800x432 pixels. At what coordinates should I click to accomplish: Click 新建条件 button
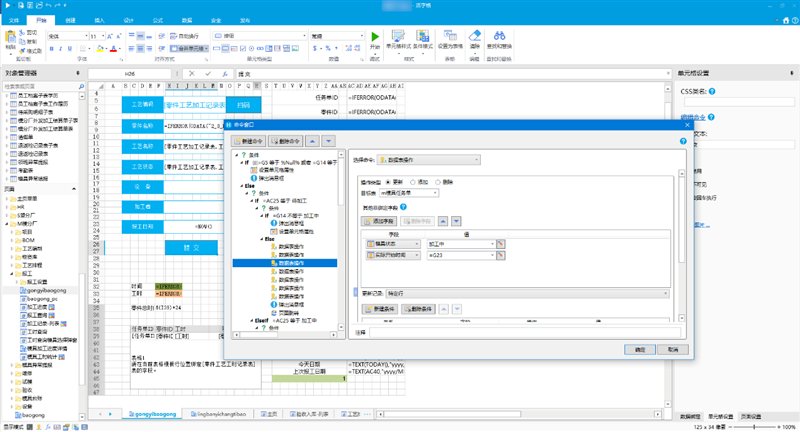click(380, 309)
